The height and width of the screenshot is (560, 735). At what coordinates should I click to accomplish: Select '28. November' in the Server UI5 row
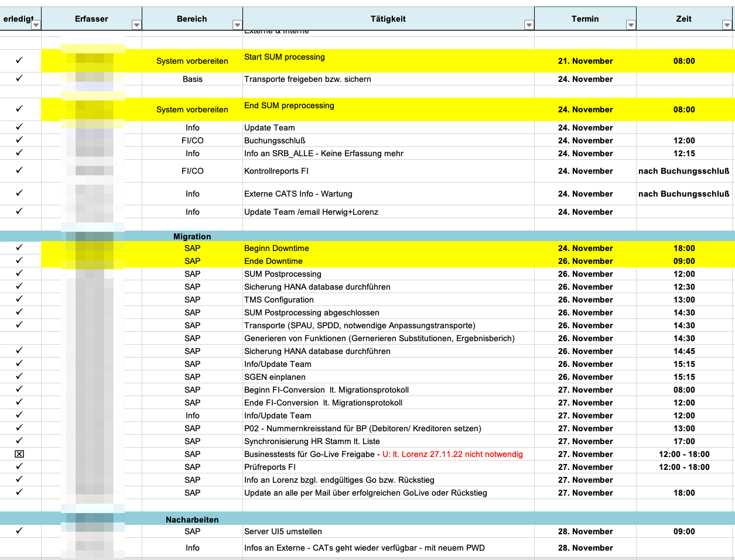[x=585, y=531]
